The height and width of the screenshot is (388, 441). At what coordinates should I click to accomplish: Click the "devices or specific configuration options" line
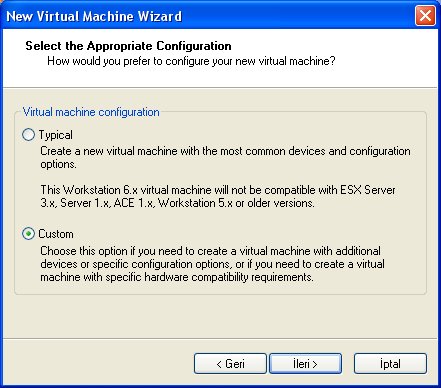click(x=212, y=264)
